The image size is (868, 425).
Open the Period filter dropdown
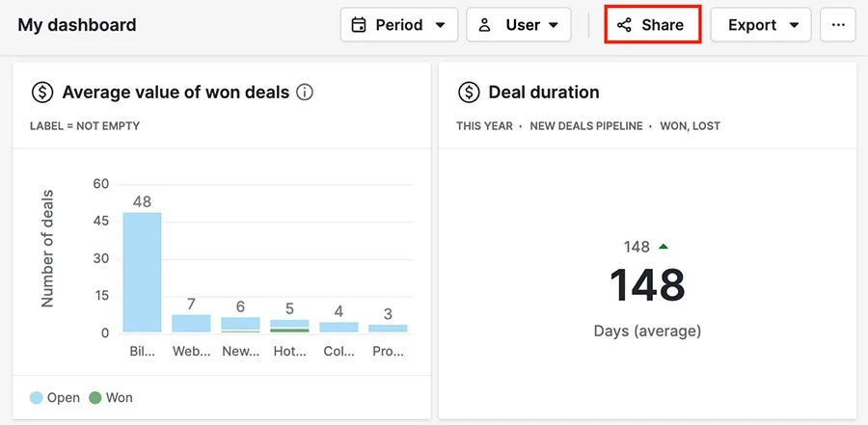399,25
